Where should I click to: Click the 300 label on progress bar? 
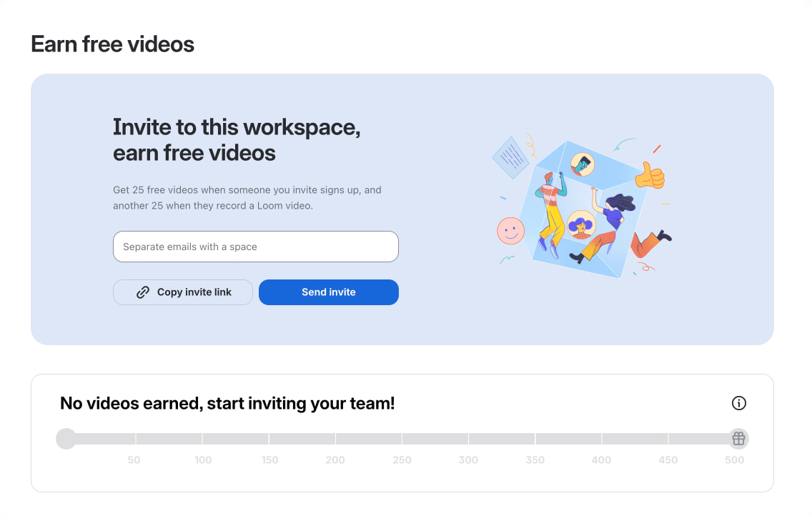tap(468, 460)
